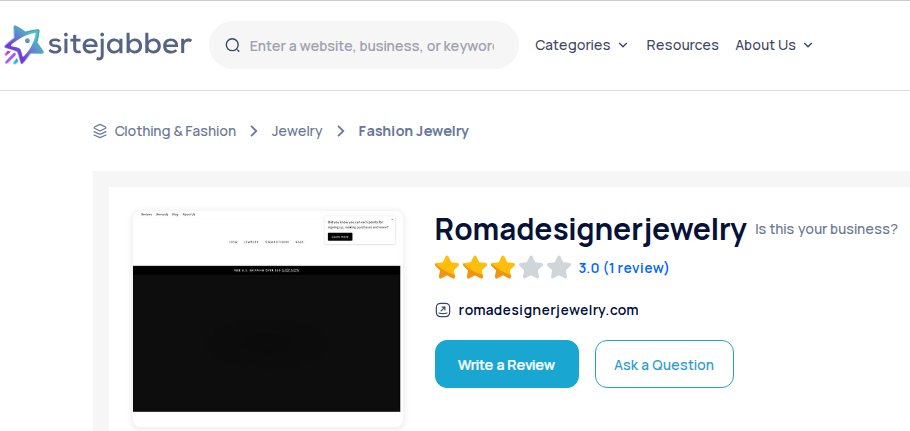Image resolution: width=910 pixels, height=431 pixels.
Task: Go to Jewelry breadcrumb link
Action: 297,131
